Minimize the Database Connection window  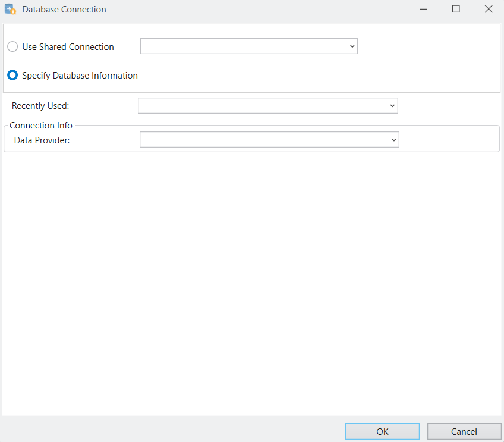click(x=423, y=10)
